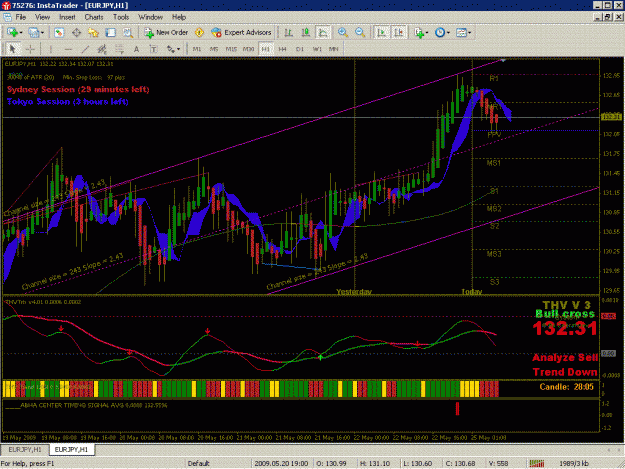This screenshot has height=469, width=625.
Task: Click the V: 558 volume status value
Action: coord(498,463)
